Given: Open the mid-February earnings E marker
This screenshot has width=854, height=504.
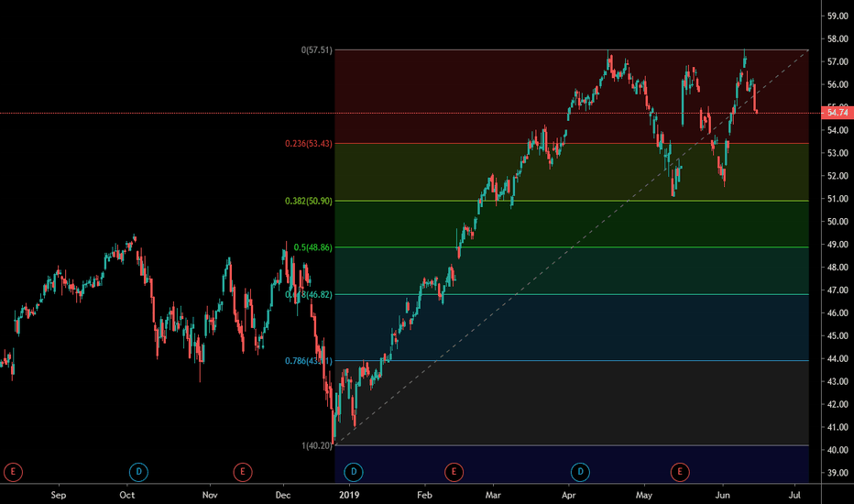Looking at the screenshot, I should [x=454, y=472].
